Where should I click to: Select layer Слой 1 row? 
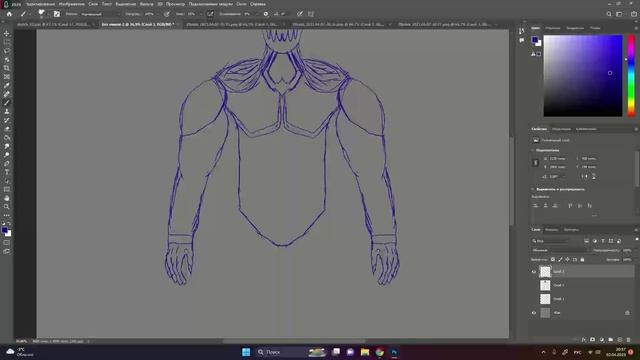click(583, 299)
